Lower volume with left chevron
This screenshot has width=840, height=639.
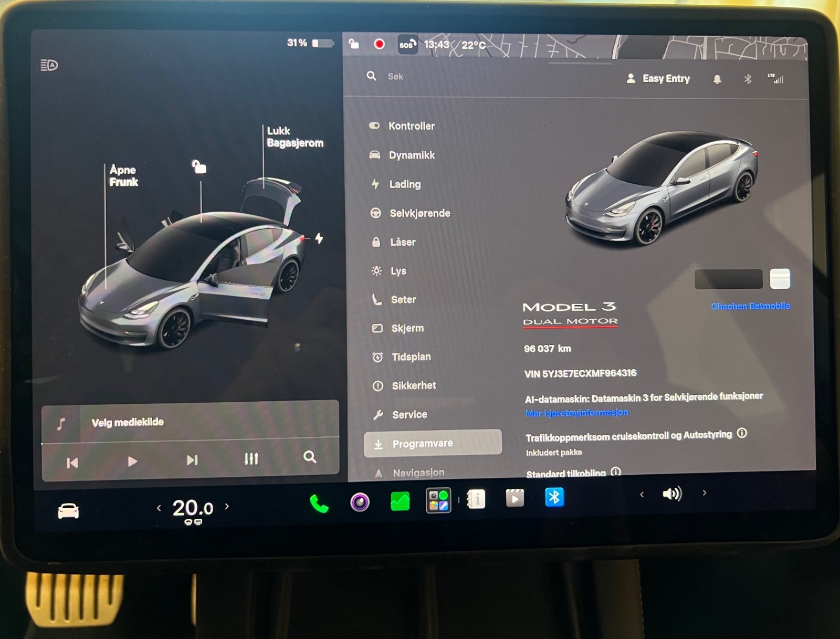[x=642, y=495]
